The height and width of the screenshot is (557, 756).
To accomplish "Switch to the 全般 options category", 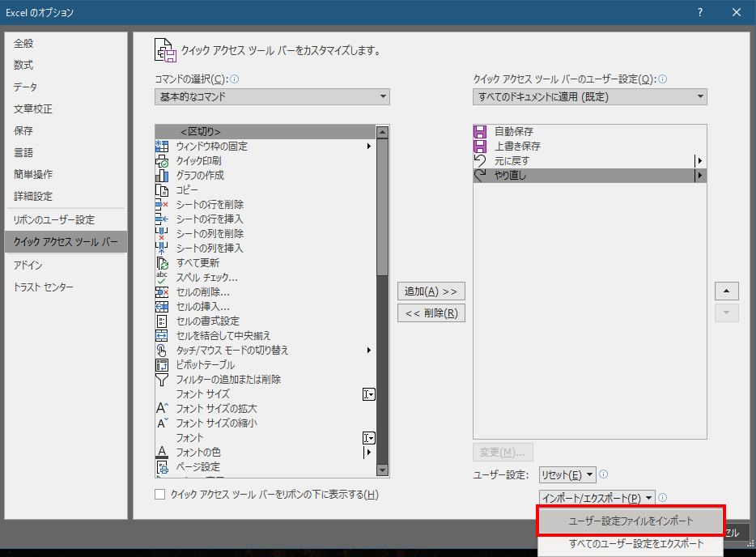I will point(66,44).
